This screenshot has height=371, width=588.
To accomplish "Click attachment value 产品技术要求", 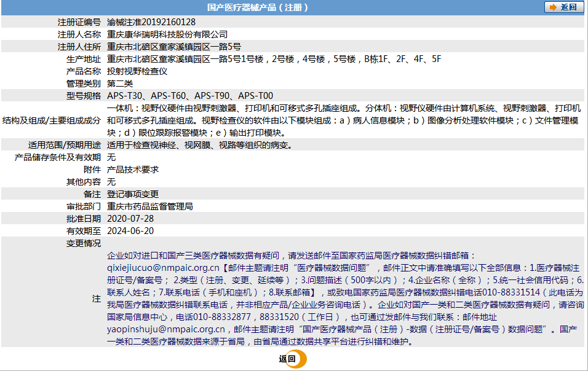I will [133, 170].
